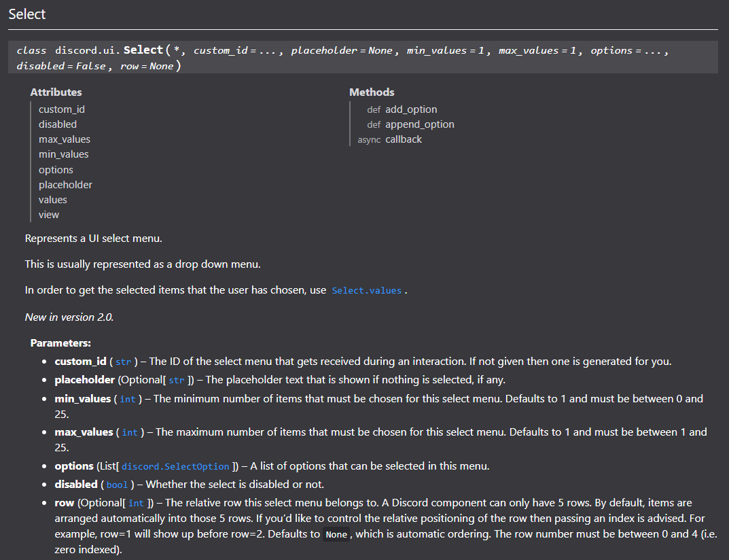Click the bold options parameter name
This screenshot has height=560, width=729.
[74, 466]
